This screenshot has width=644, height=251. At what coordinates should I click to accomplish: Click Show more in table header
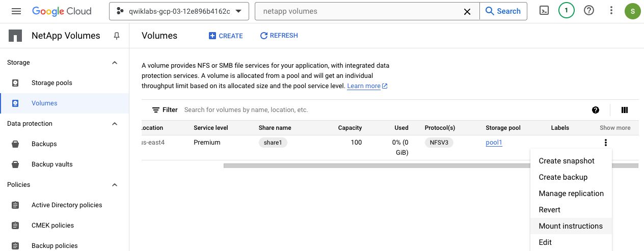tap(615, 128)
